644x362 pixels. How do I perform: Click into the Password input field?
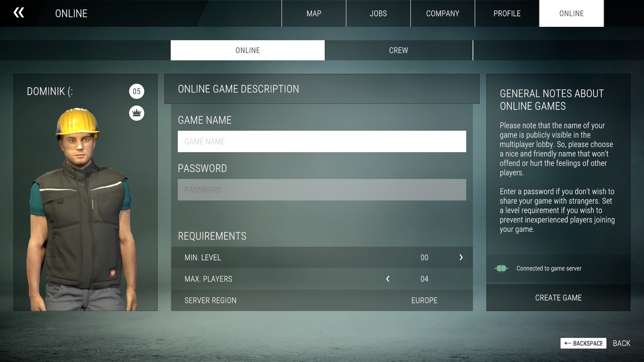pos(322,190)
